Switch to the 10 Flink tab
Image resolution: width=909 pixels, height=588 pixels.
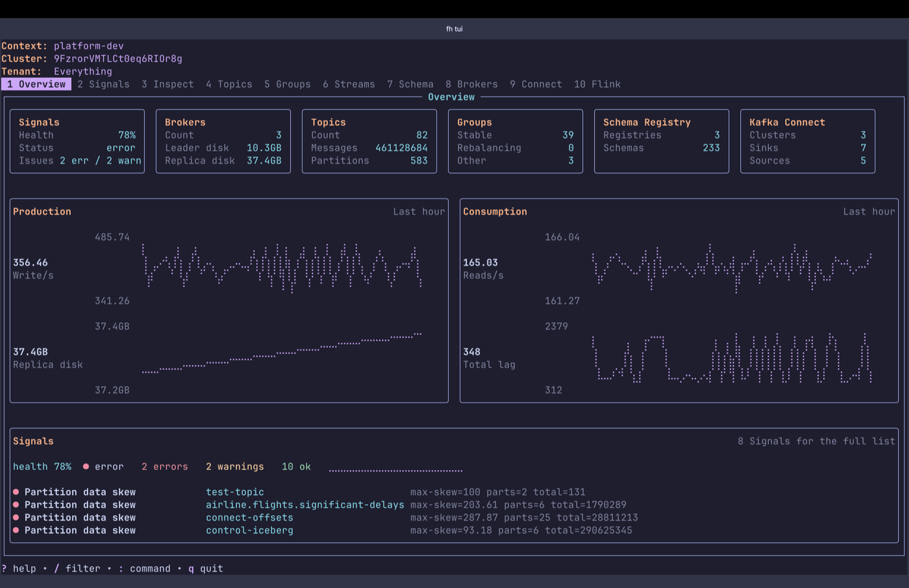point(597,84)
